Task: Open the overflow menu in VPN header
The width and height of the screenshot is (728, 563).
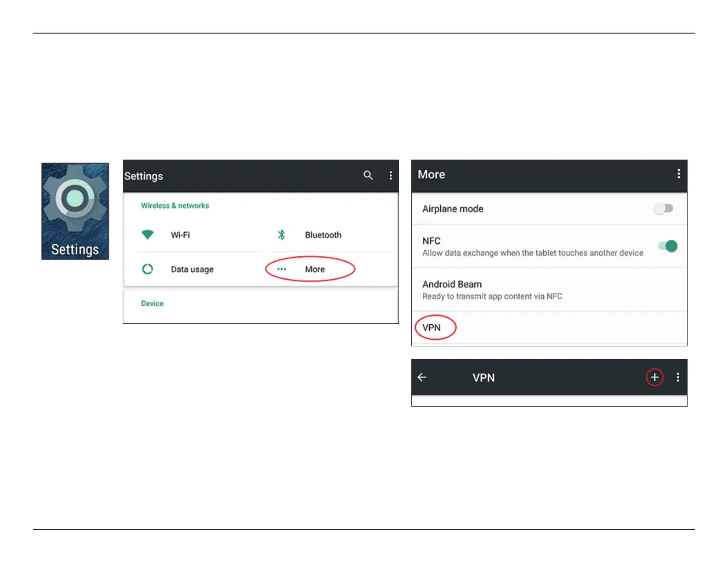Action: tap(678, 377)
